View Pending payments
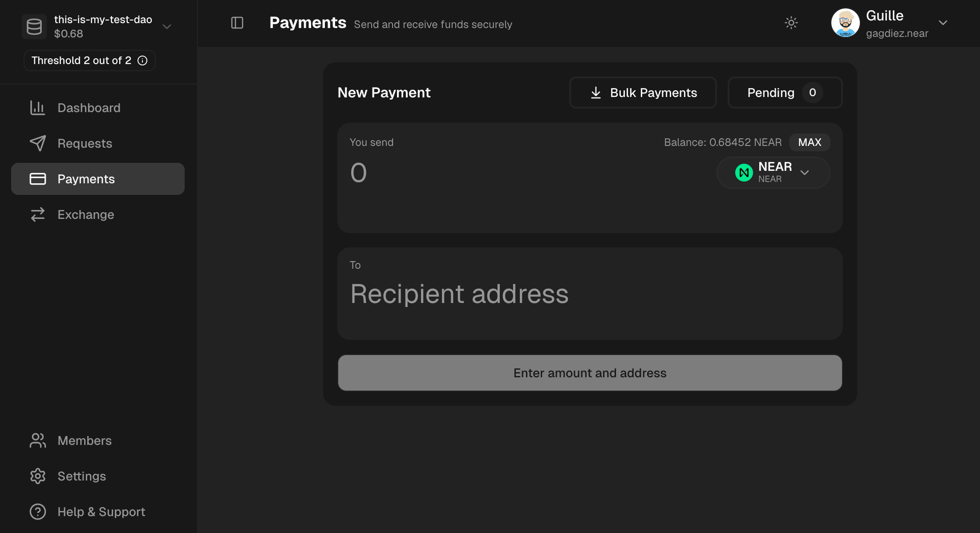 tap(785, 93)
